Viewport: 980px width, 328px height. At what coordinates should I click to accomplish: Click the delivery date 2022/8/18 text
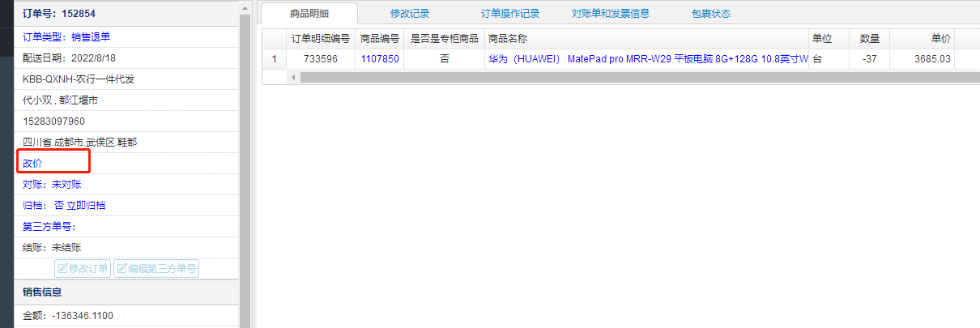point(70,58)
